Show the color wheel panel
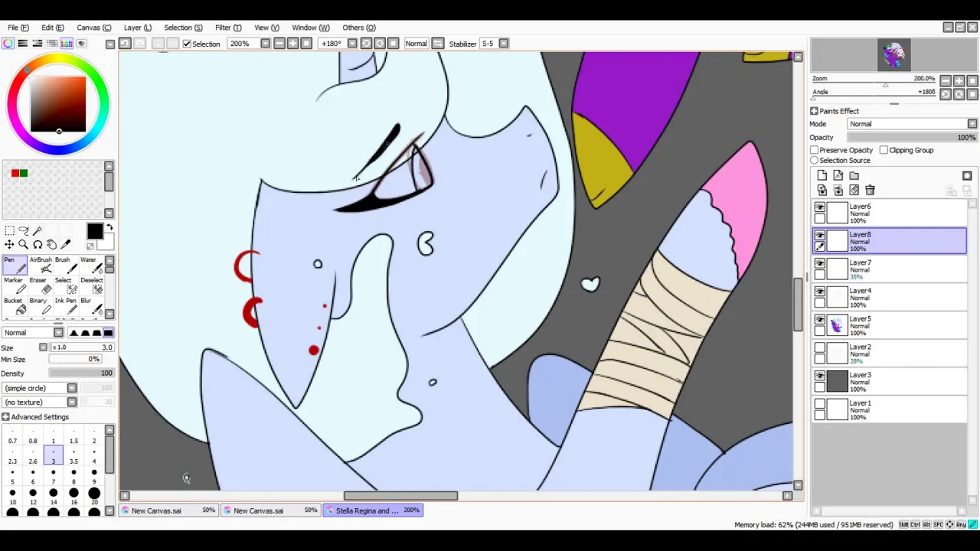 coord(8,44)
